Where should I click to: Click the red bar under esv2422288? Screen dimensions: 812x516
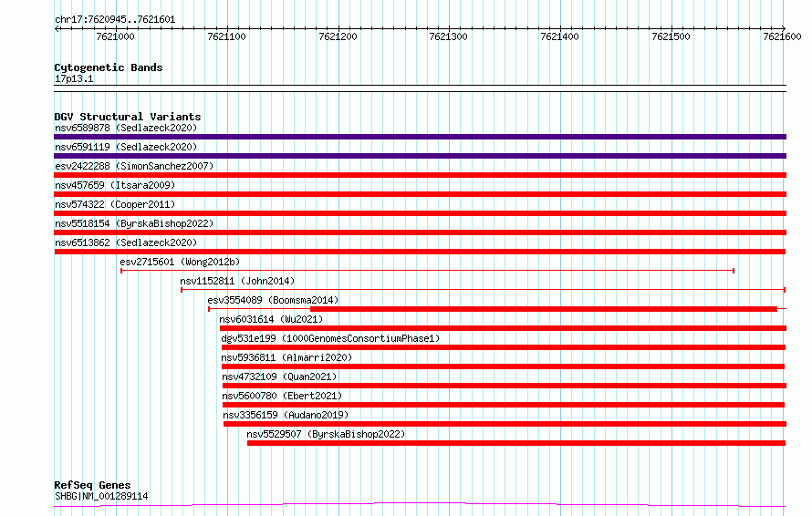pyautogui.click(x=420, y=175)
